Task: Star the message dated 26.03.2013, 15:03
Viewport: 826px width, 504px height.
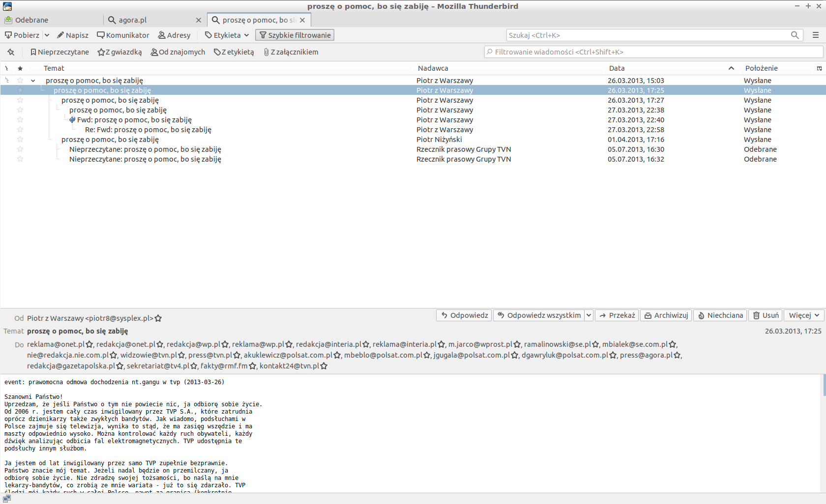Action: [x=20, y=81]
